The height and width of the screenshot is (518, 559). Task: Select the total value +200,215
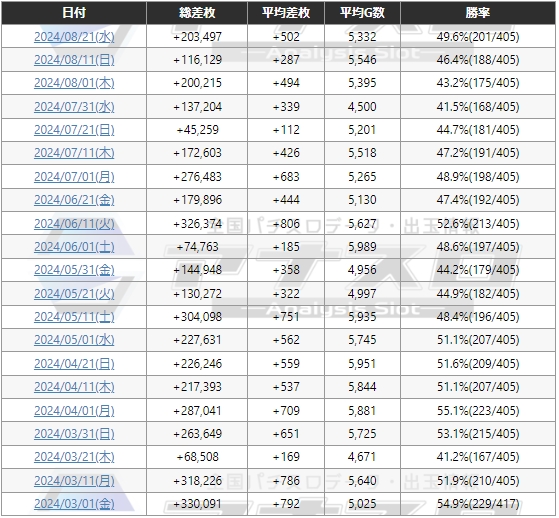click(197, 83)
